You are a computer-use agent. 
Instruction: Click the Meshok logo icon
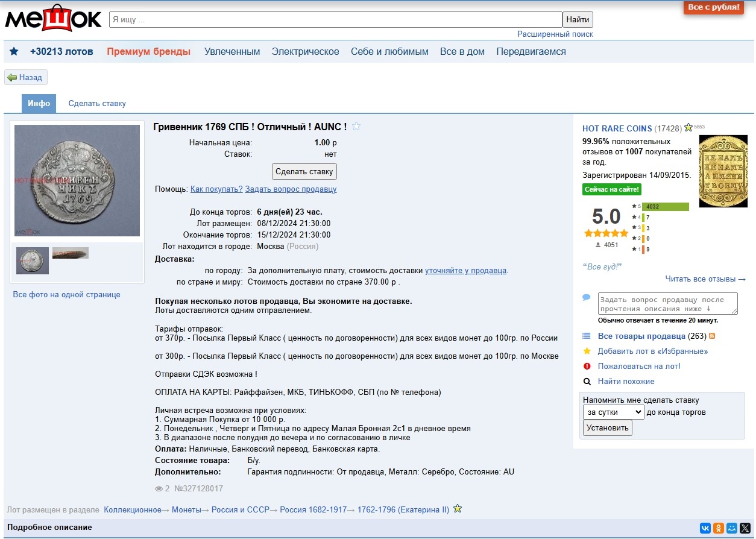[x=53, y=19]
